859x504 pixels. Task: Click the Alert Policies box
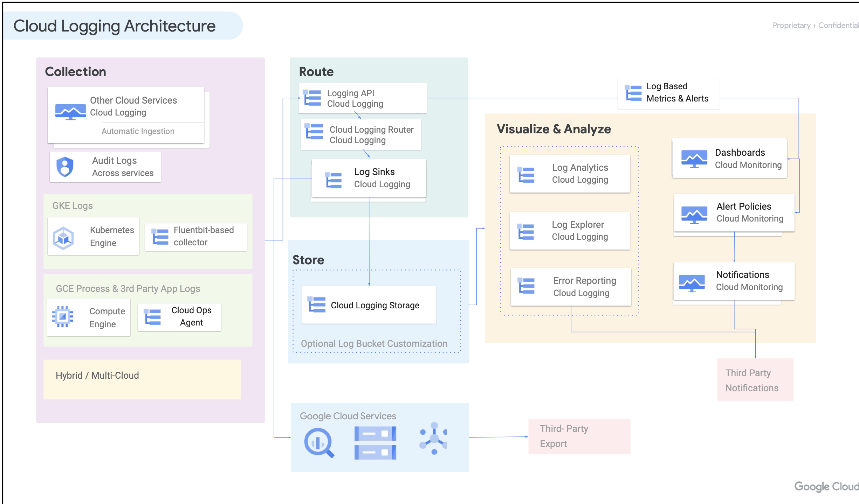click(734, 213)
